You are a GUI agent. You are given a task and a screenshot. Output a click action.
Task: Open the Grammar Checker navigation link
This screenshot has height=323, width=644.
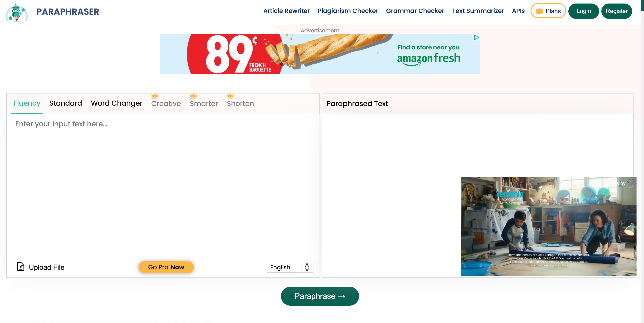coord(415,11)
